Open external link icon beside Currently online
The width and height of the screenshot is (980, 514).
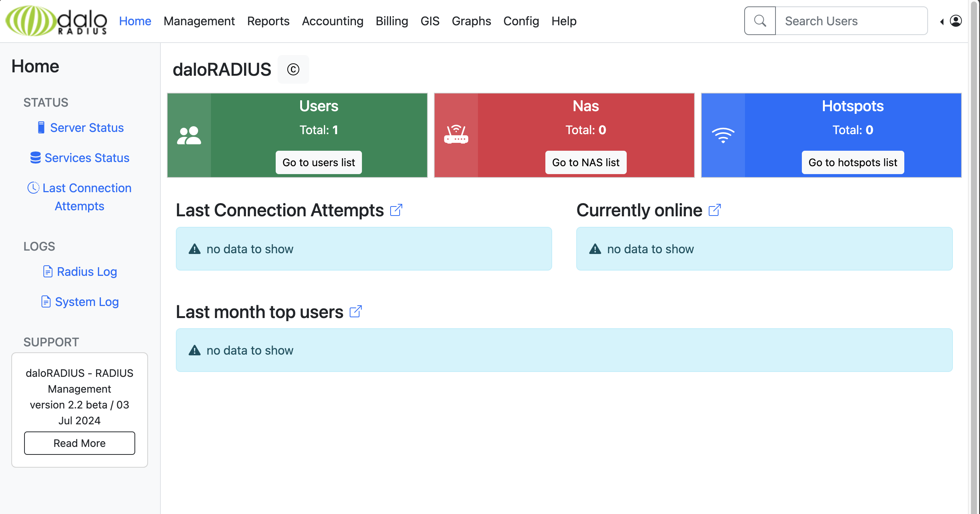pyautogui.click(x=714, y=210)
